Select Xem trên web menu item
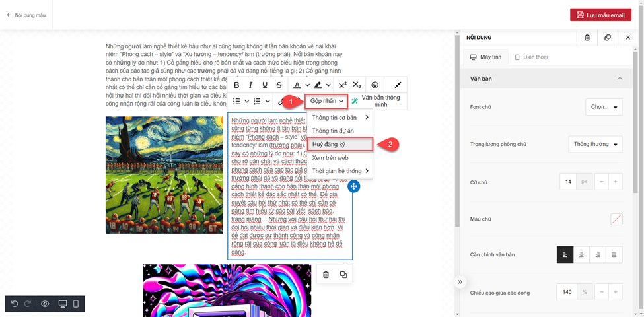Image resolution: width=644 pixels, height=317 pixels. tap(340, 157)
